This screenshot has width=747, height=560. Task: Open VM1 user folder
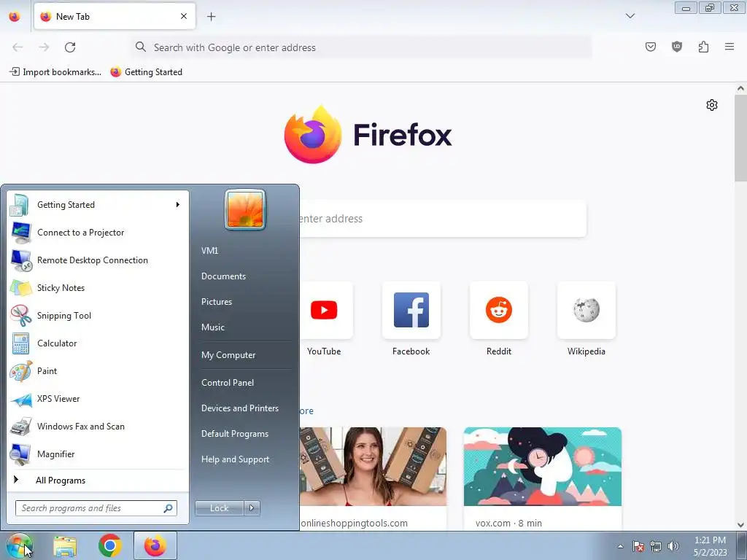tap(209, 251)
